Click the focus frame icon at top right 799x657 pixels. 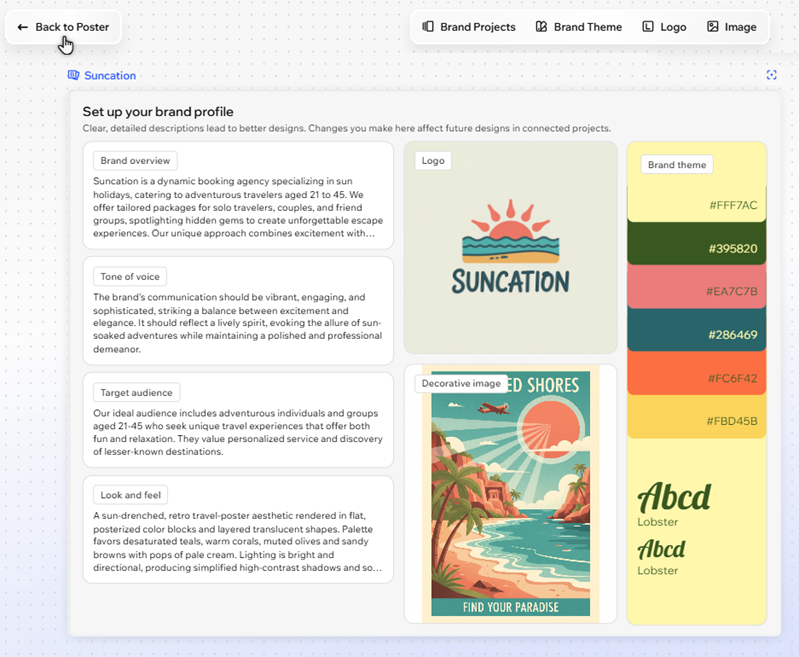[x=771, y=75]
